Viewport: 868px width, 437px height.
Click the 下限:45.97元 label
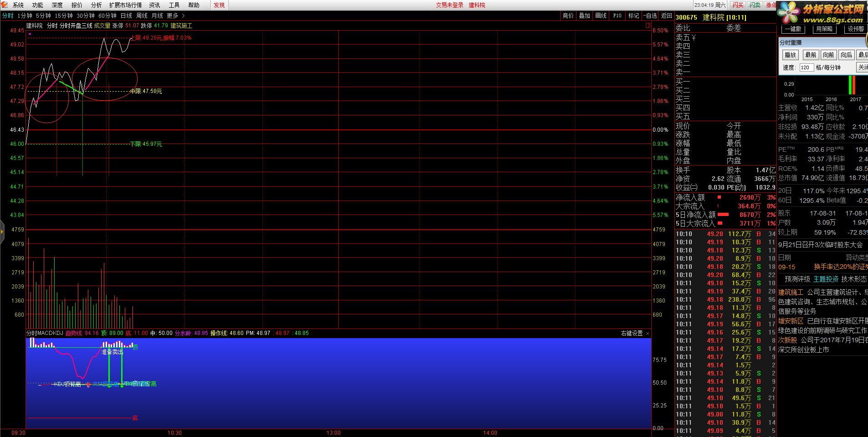(146, 144)
